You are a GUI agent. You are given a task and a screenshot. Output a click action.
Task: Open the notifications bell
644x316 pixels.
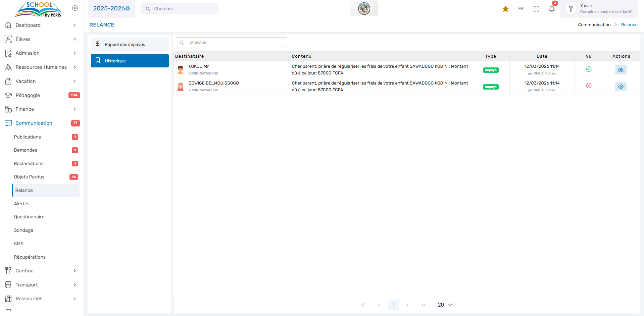552,9
